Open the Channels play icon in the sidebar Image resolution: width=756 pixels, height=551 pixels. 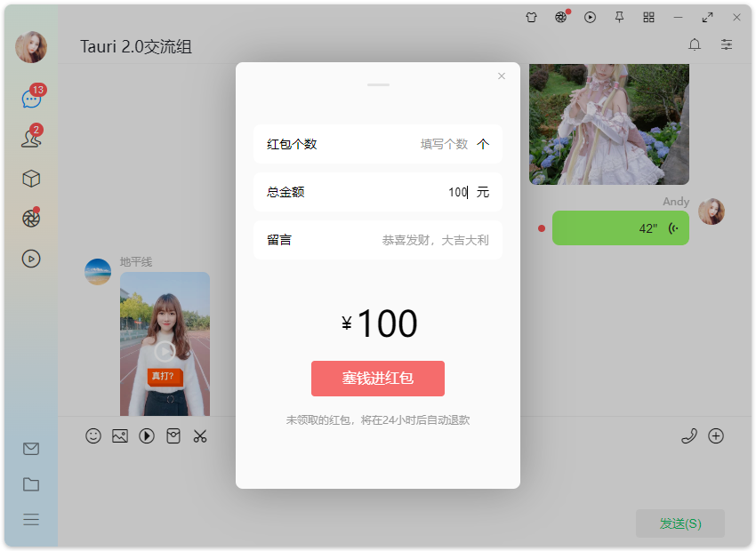click(31, 259)
